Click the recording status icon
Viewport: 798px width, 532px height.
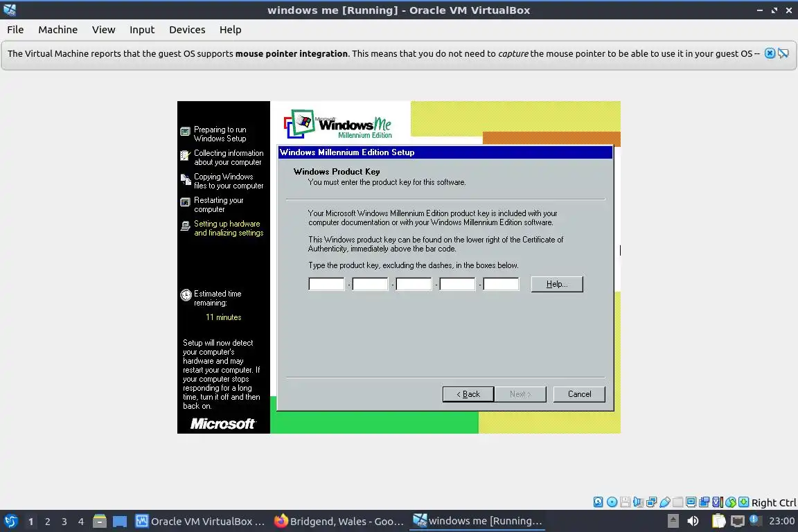coord(704,502)
